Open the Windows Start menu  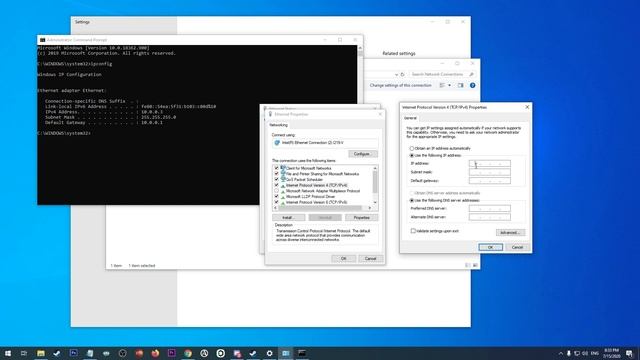tap(8, 353)
